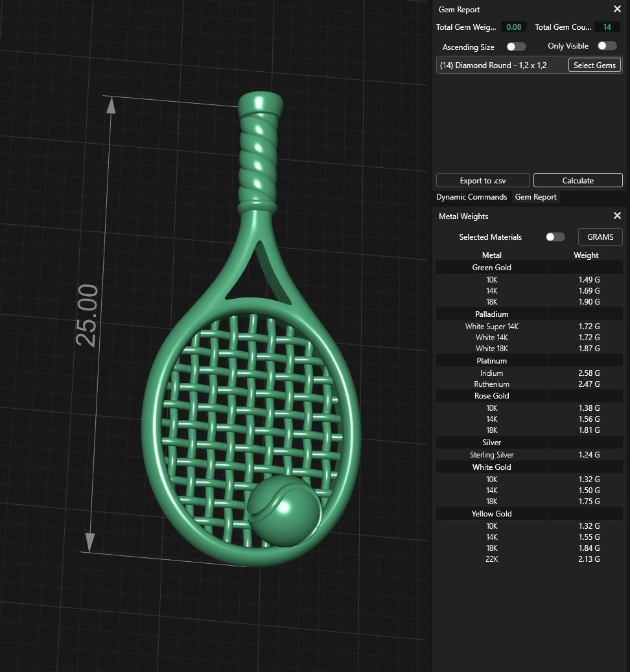The image size is (630, 672).
Task: Select the Palladium White 18K row
Action: (x=530, y=349)
